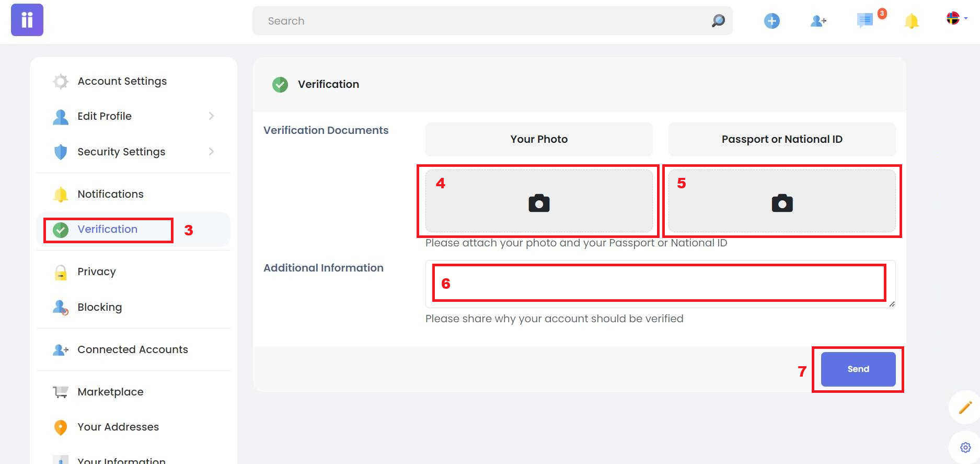Click the Verification panel heading text
980x464 pixels.
click(x=328, y=84)
